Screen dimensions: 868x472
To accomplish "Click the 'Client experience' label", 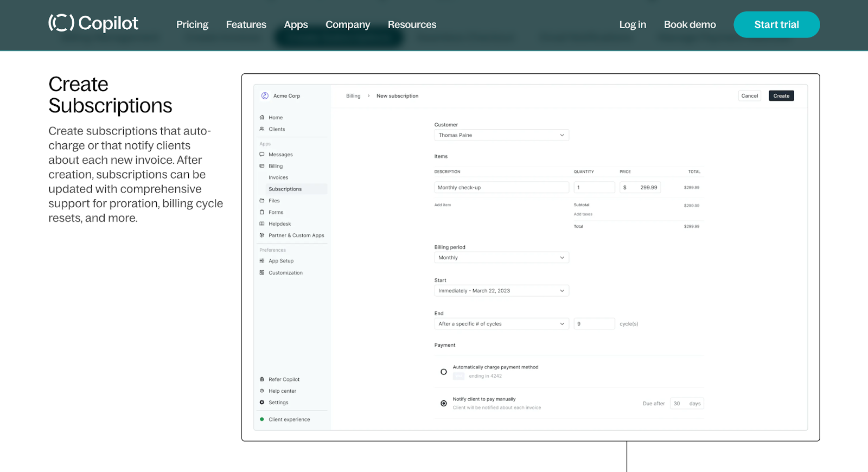I will click(x=289, y=419).
